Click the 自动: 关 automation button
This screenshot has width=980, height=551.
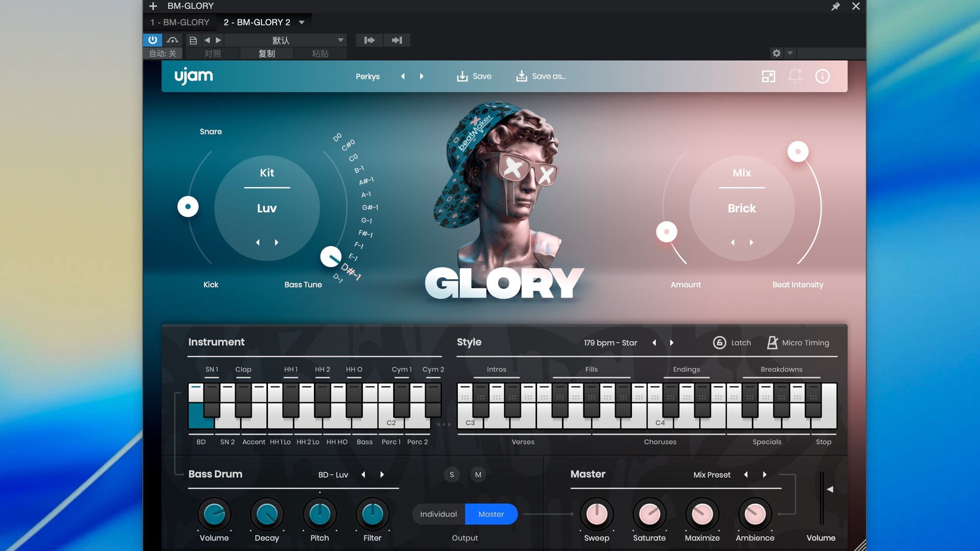[x=163, y=54]
